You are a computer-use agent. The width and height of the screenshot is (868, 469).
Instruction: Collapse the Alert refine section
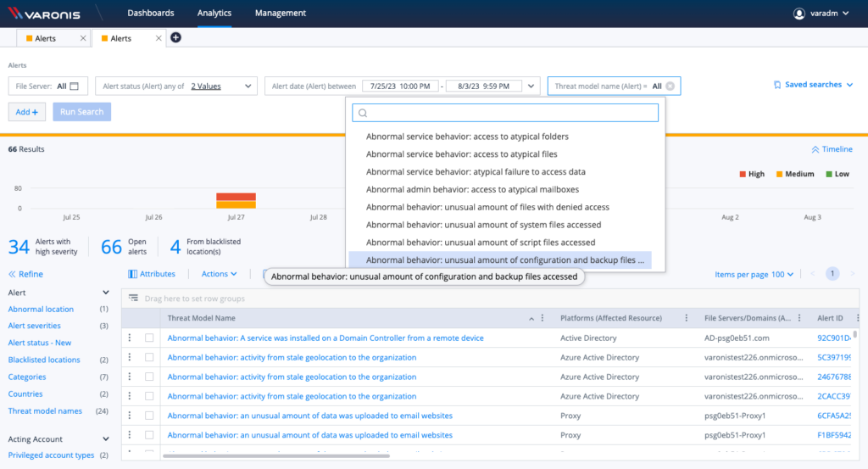106,293
